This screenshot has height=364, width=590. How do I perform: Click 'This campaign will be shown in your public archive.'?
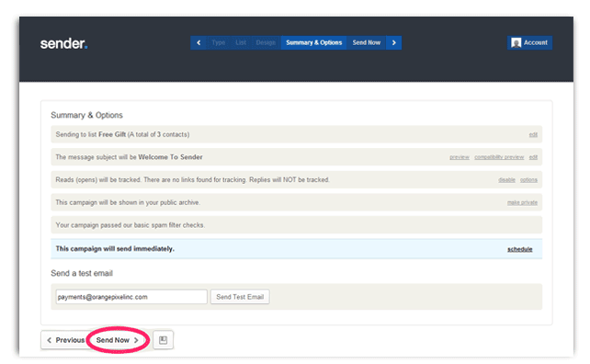click(x=128, y=202)
